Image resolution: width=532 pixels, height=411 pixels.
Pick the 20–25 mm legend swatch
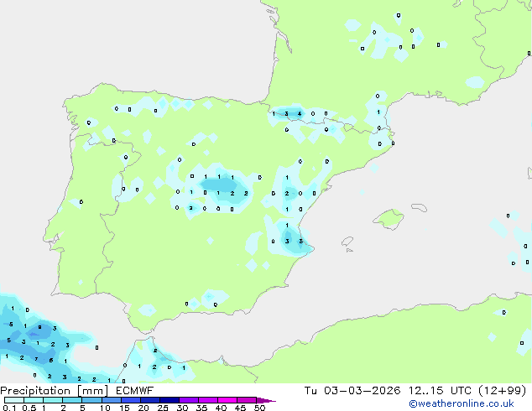pos(149,400)
